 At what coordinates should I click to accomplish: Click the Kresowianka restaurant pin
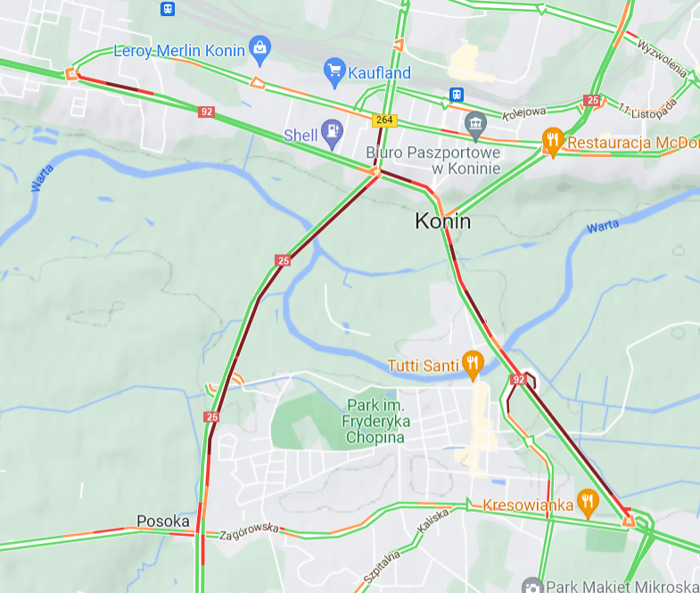point(588,503)
